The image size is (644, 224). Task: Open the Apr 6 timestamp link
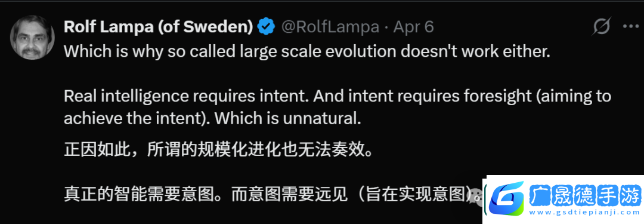point(414,27)
